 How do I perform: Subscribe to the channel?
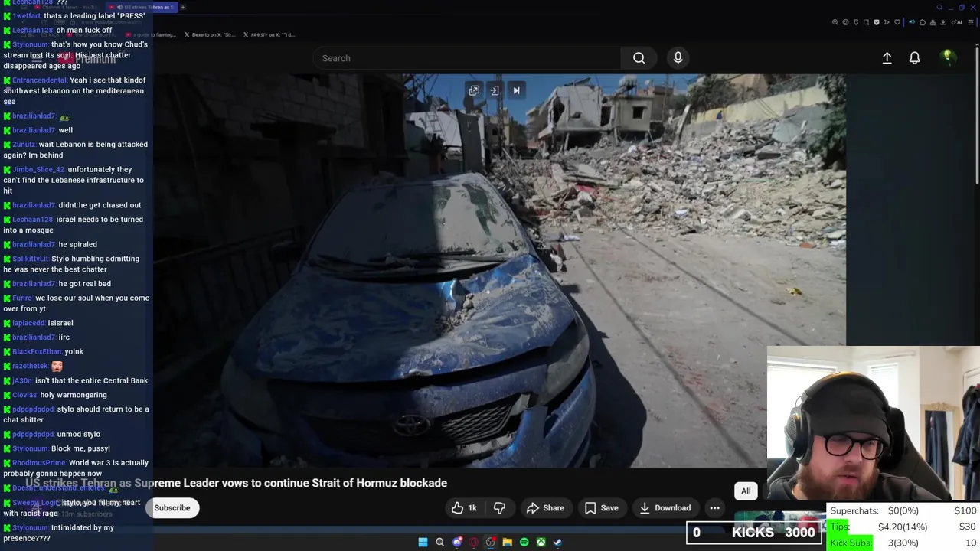[x=172, y=507]
